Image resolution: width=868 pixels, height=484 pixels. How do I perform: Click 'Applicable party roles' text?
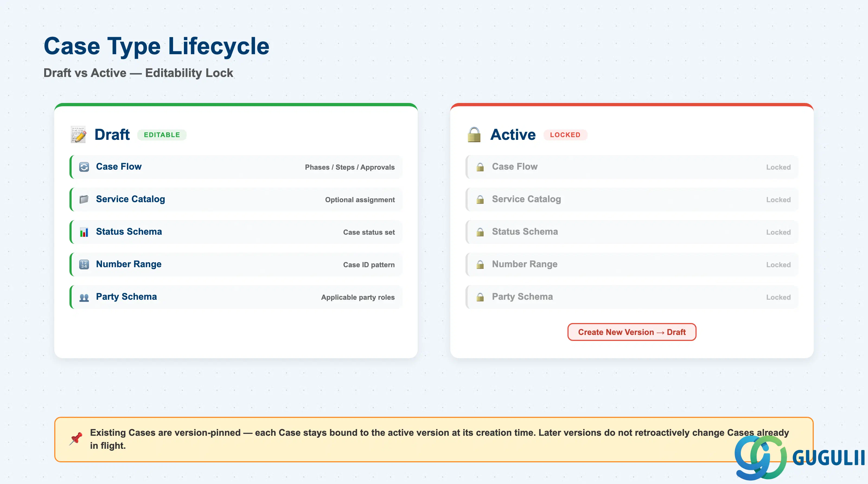358,297
